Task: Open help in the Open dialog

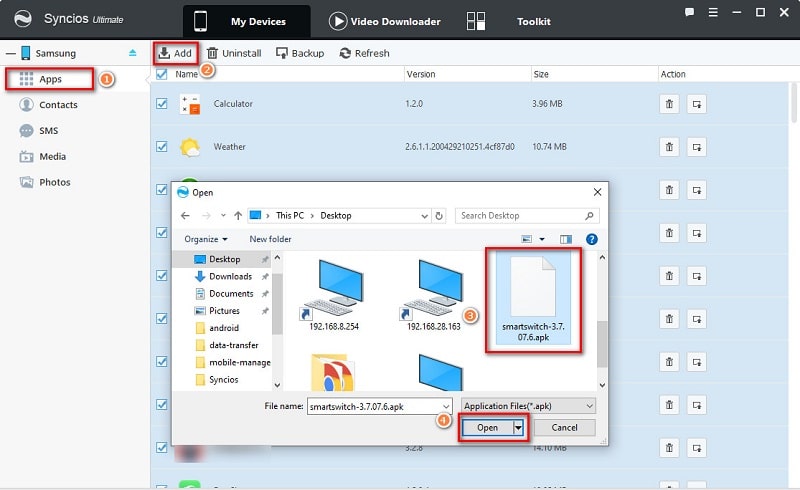Action: click(591, 239)
